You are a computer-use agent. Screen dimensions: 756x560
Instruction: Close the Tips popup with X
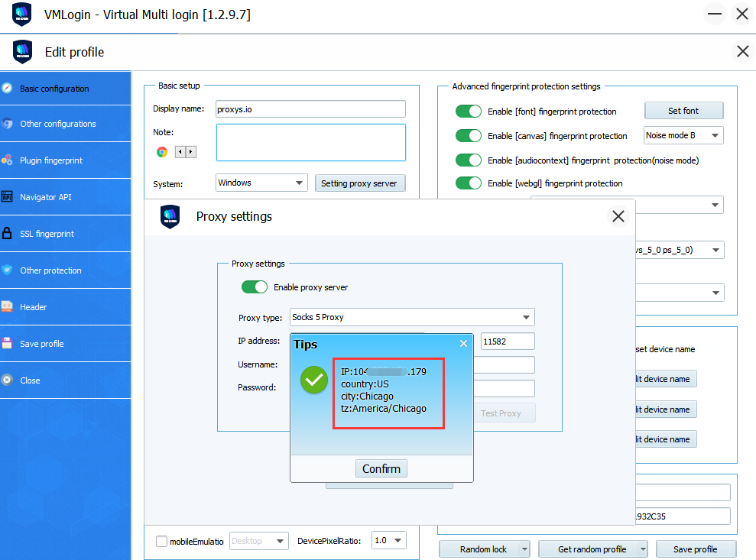click(x=463, y=344)
